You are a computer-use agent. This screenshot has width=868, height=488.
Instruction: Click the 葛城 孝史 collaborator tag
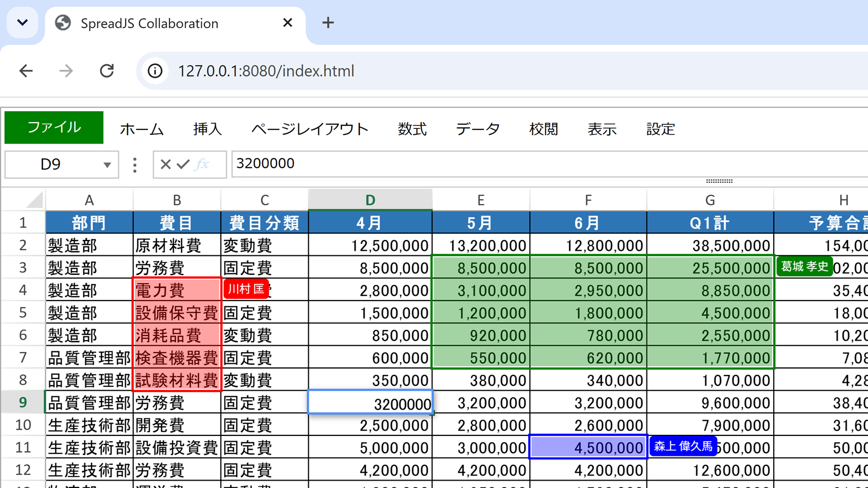pos(804,266)
